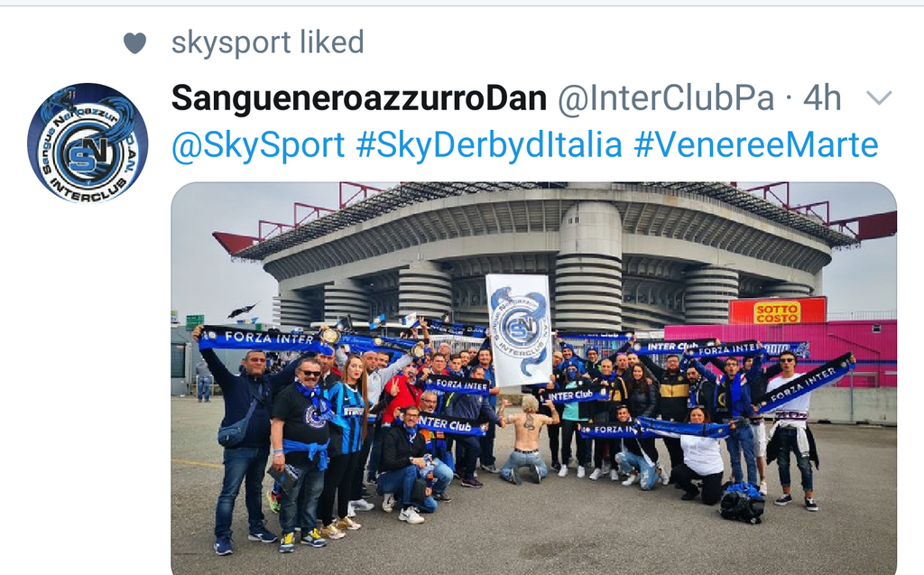
Task: Click the red SOTTO COSTO sign in the photo
Action: [x=777, y=312]
